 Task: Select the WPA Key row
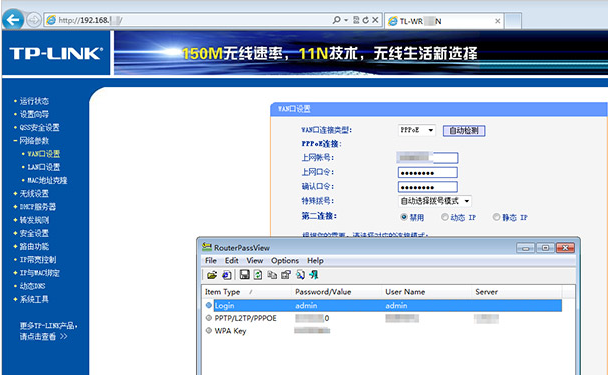pos(383,331)
